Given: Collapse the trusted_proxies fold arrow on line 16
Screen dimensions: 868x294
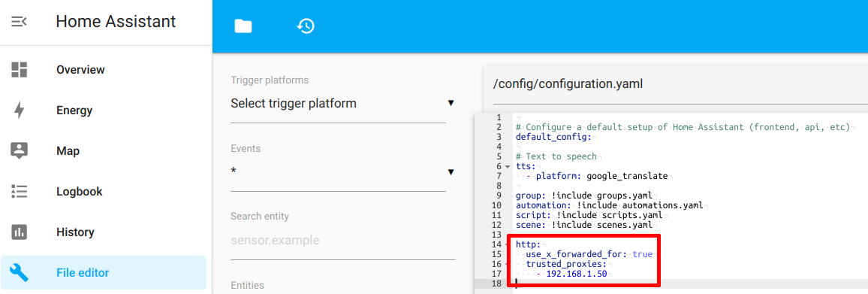Looking at the screenshot, I should click(508, 265).
